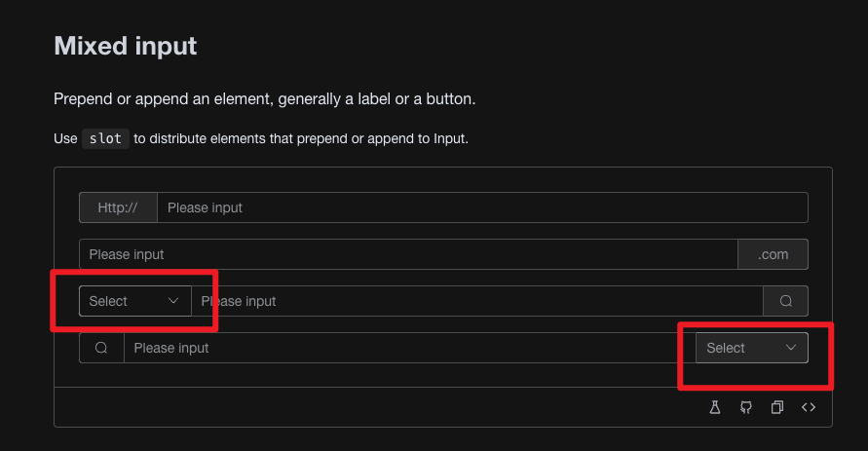
Task: Click the search icon appended to third input
Action: click(x=785, y=301)
